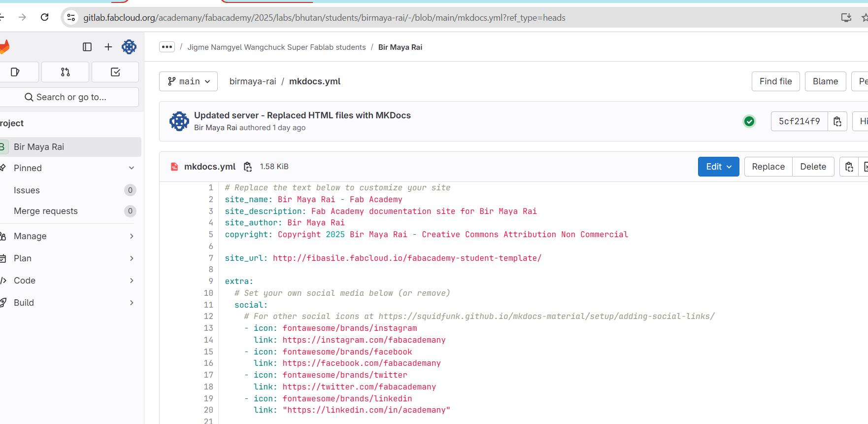This screenshot has width=868, height=424.
Task: Click line number 1 link
Action: [211, 188]
